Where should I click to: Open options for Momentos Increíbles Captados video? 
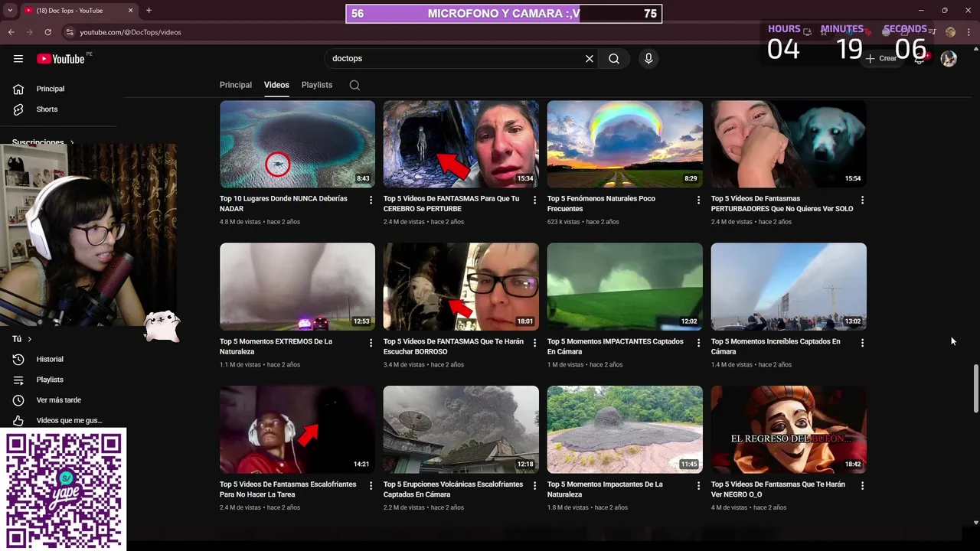pyautogui.click(x=862, y=343)
